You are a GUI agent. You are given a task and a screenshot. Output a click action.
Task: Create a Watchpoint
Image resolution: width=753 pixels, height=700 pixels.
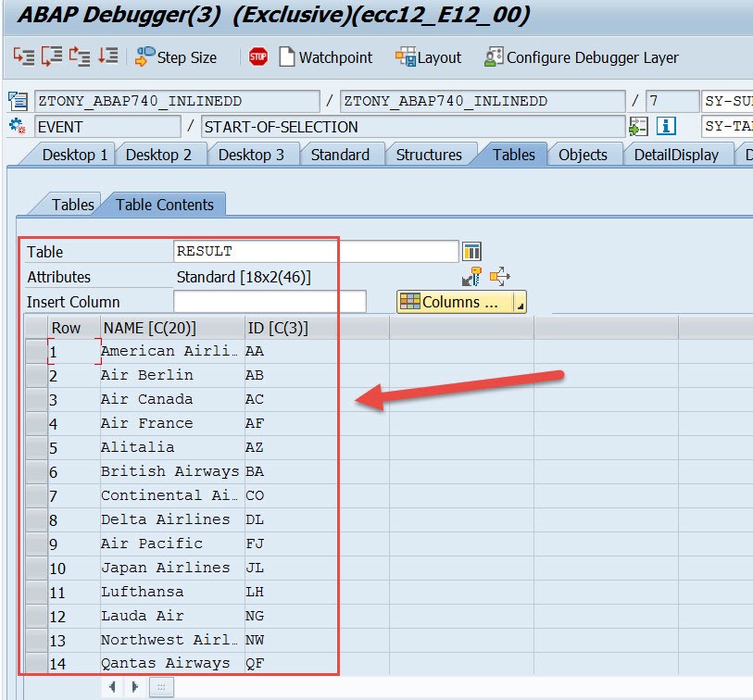tap(326, 57)
